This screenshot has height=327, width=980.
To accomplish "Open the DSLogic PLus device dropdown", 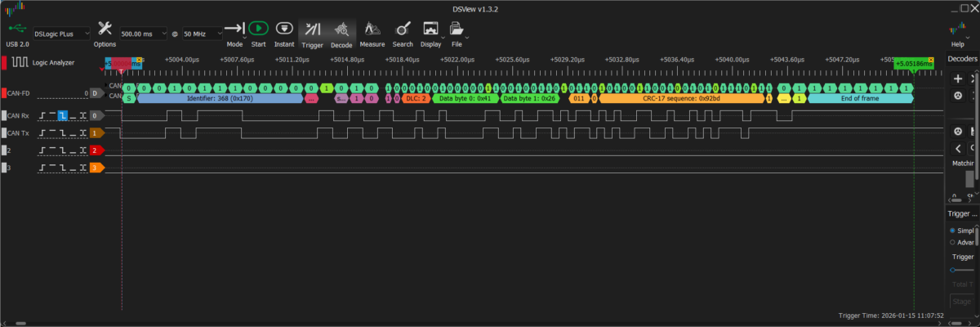I will click(x=73, y=34).
